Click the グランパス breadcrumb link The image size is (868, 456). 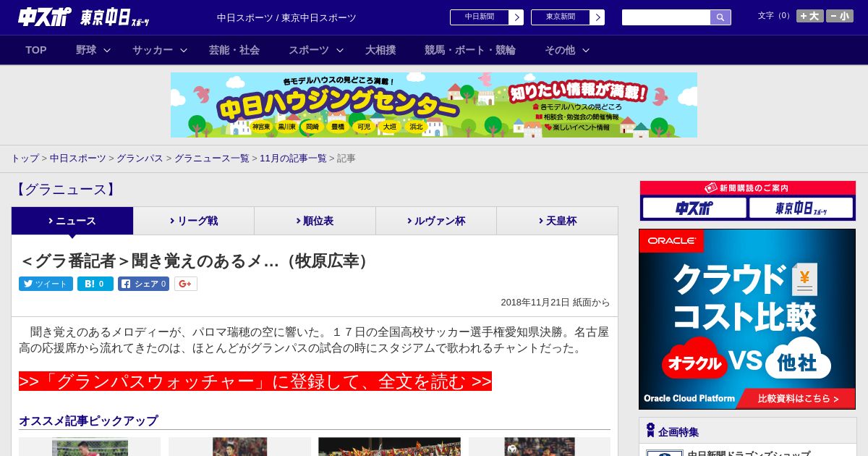pyautogui.click(x=140, y=158)
